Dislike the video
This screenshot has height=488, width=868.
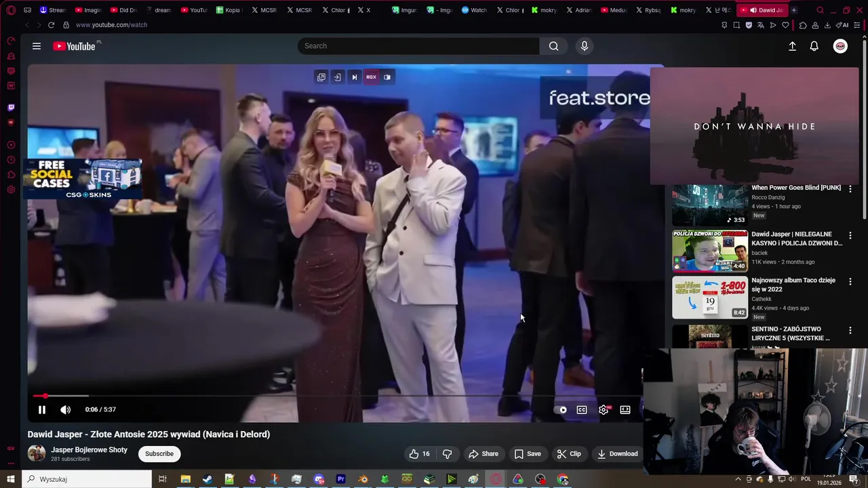(x=447, y=454)
